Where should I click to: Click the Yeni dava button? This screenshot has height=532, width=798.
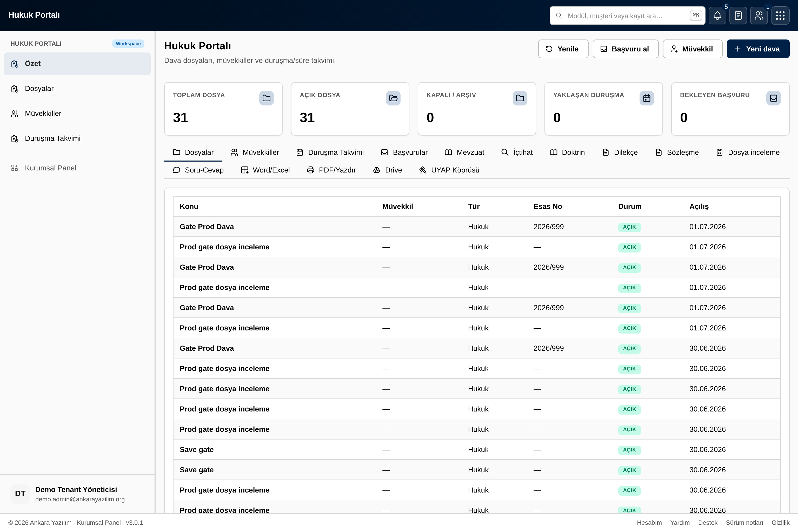point(758,49)
